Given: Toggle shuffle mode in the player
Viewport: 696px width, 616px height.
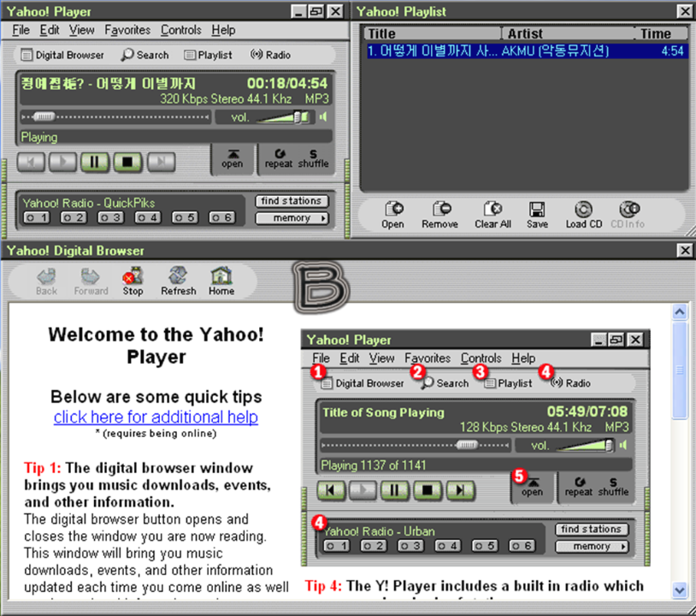Looking at the screenshot, I should pyautogui.click(x=313, y=158).
